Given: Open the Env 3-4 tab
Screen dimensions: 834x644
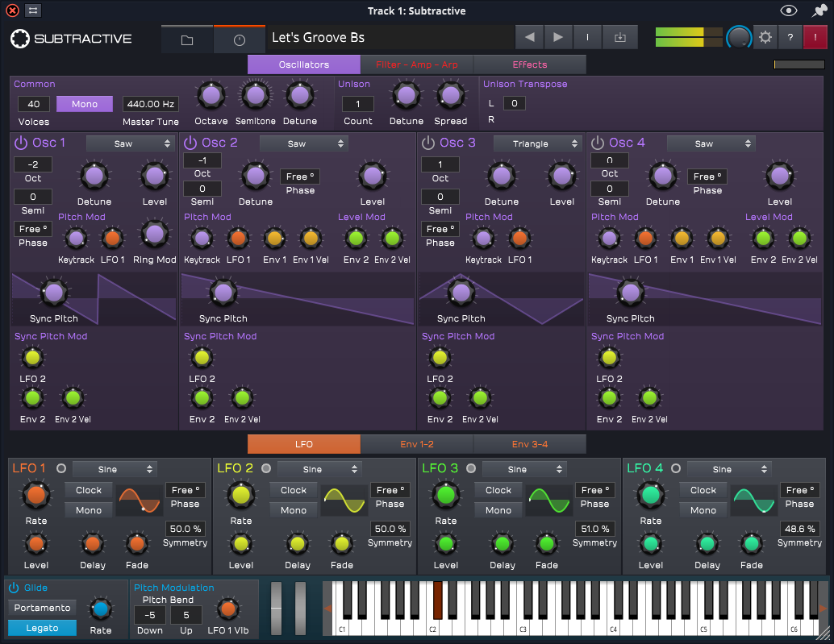Looking at the screenshot, I should (x=530, y=444).
